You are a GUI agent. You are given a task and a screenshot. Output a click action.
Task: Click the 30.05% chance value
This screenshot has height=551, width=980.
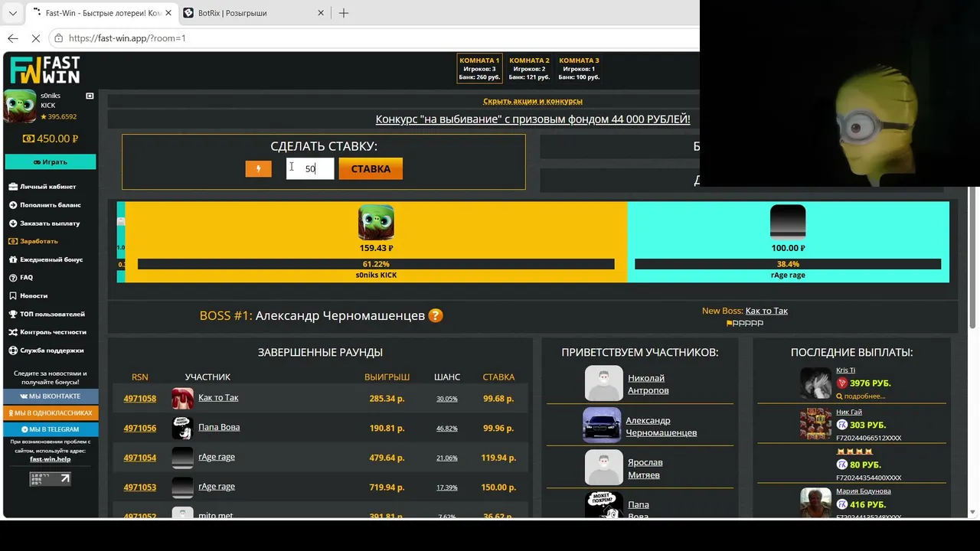[446, 399]
